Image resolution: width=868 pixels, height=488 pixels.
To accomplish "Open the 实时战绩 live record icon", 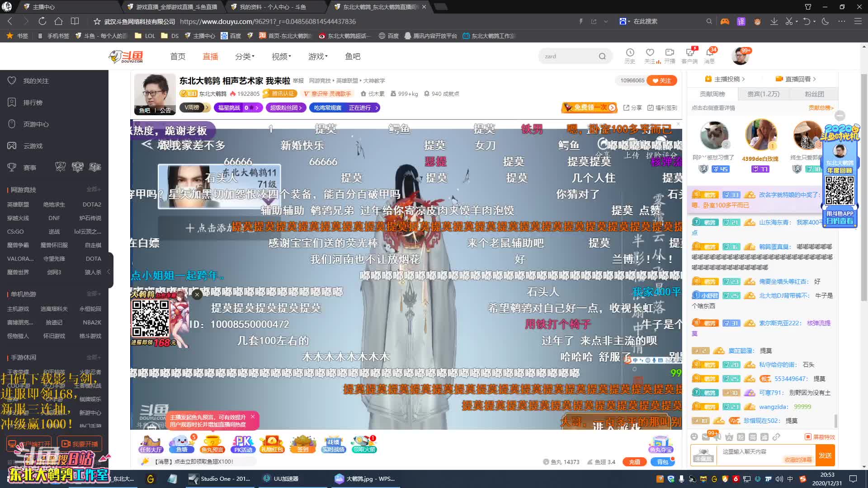I will [333, 443].
